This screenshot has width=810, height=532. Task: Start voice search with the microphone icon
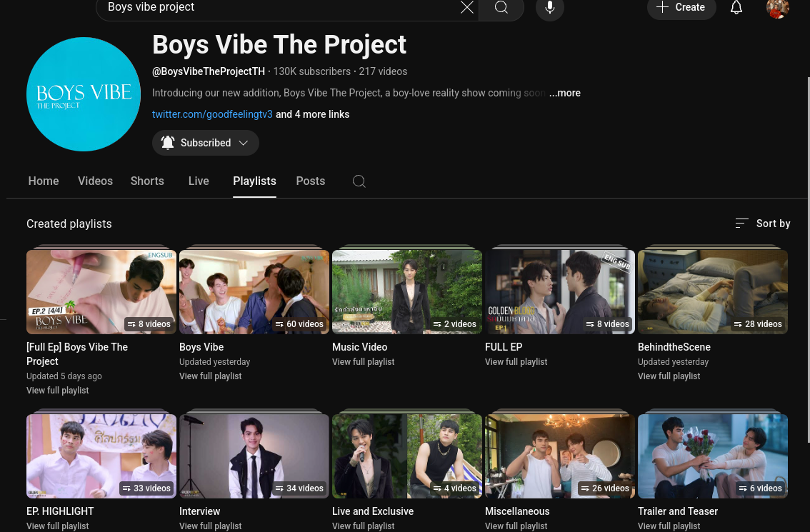550,7
